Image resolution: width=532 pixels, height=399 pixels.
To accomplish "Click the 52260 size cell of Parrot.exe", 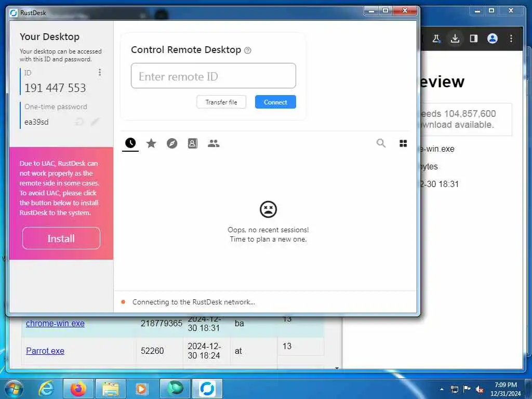I will [x=152, y=351].
